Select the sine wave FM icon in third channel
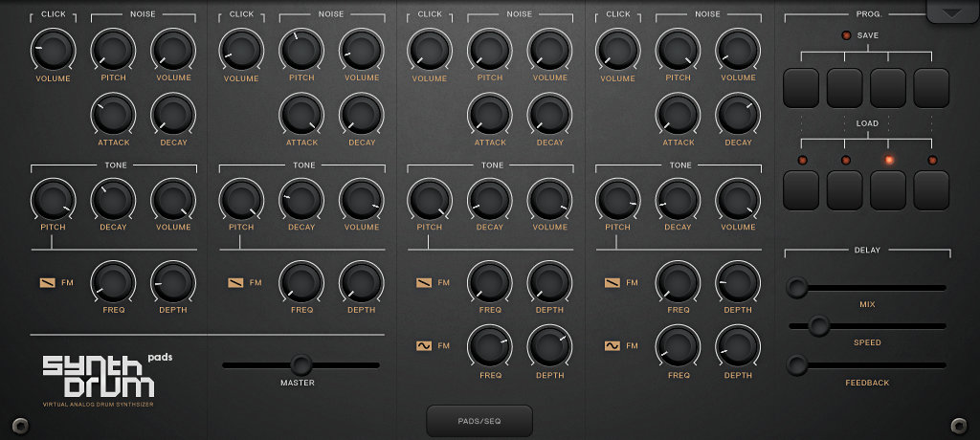 pyautogui.click(x=424, y=345)
